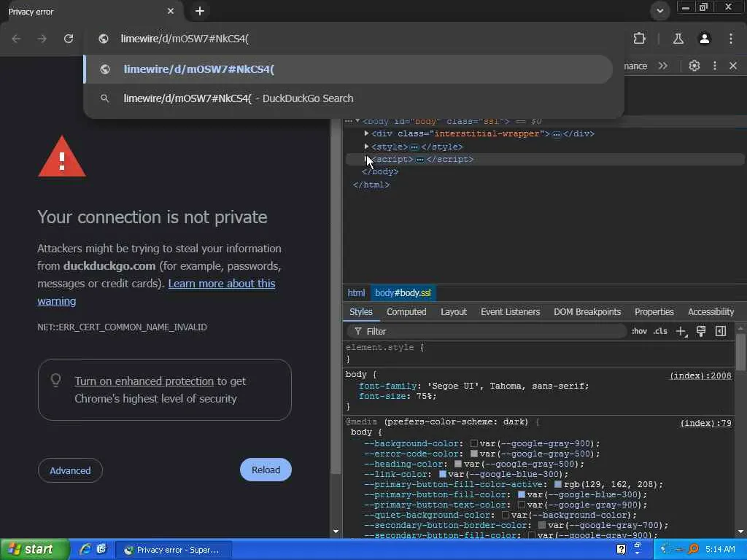747x560 pixels.
Task: Toggle the rendering emulations paintbrush icon
Action: (x=701, y=332)
